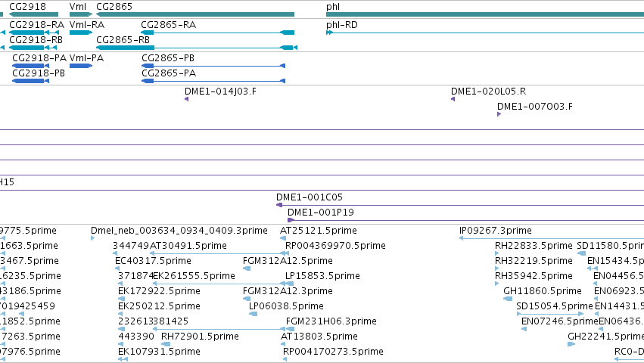
Task: Select the EK250212.5prime EST label
Action: pos(159,306)
